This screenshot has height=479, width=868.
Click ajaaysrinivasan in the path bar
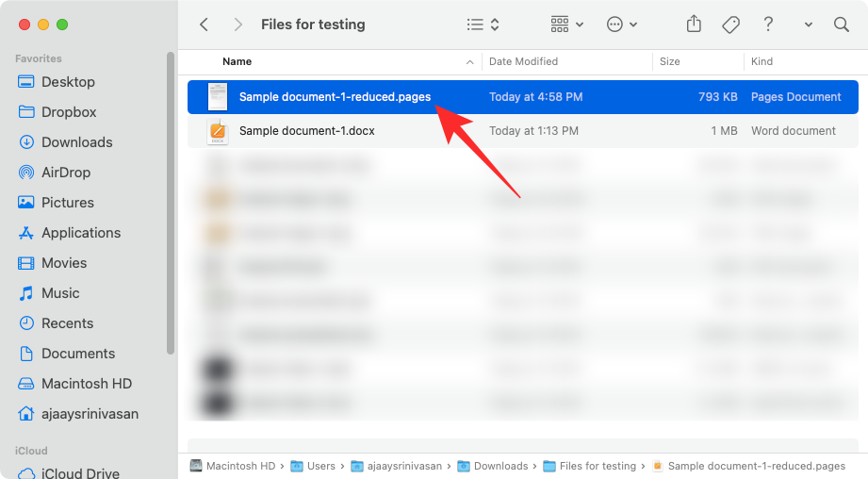[397, 466]
